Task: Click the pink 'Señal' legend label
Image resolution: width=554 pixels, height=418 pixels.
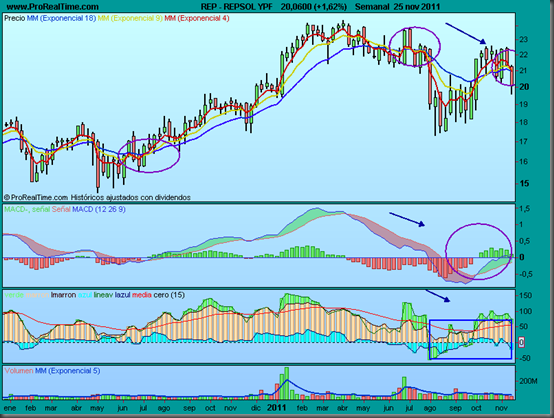Action: pyautogui.click(x=61, y=209)
